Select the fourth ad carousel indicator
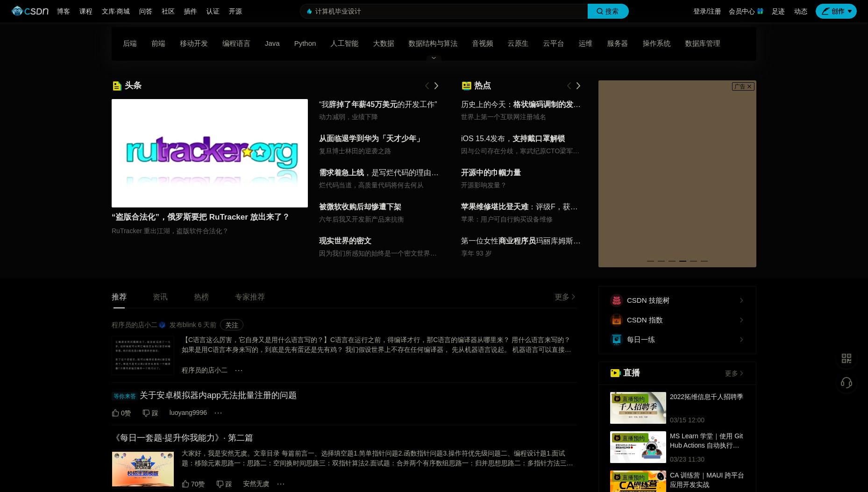868x492 pixels. pos(683,261)
